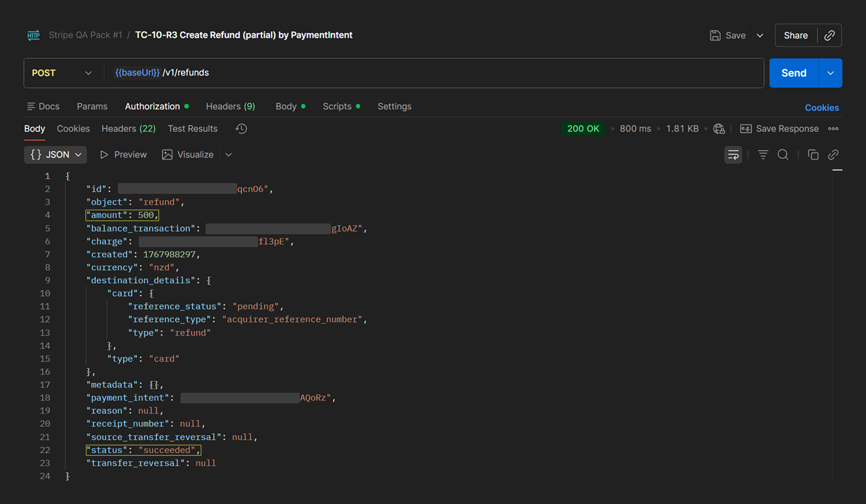The width and height of the screenshot is (866, 504).
Task: Expand the Send options arrow
Action: [830, 73]
